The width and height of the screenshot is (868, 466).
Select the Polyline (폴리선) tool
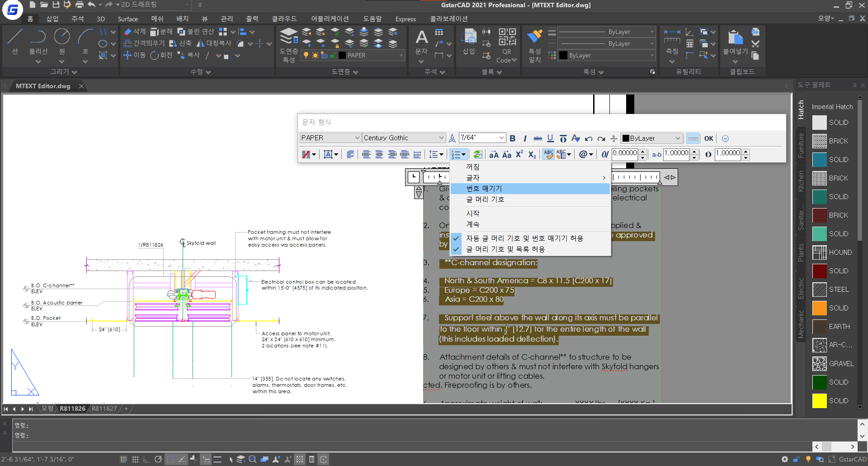click(x=38, y=42)
